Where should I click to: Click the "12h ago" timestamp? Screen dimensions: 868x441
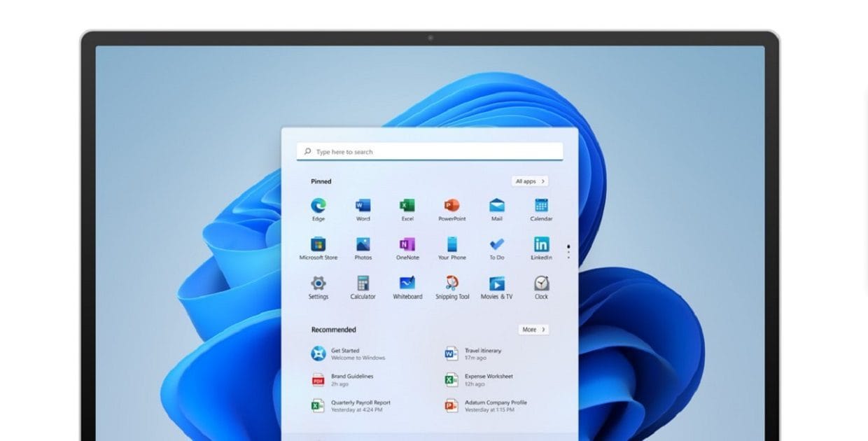(475, 384)
